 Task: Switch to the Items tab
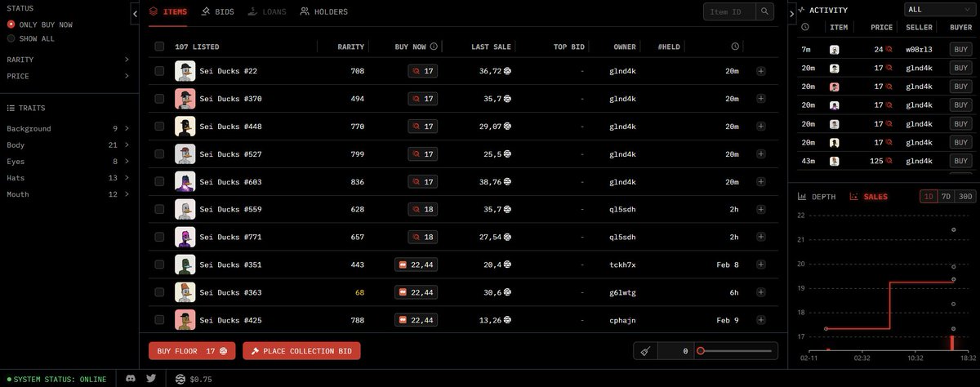[168, 11]
